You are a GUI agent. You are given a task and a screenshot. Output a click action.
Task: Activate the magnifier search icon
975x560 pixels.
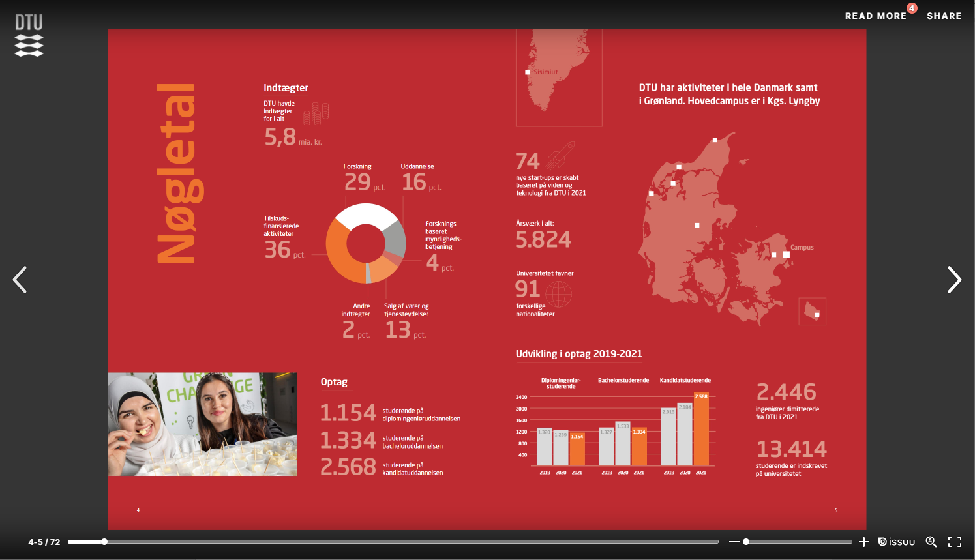coord(931,542)
